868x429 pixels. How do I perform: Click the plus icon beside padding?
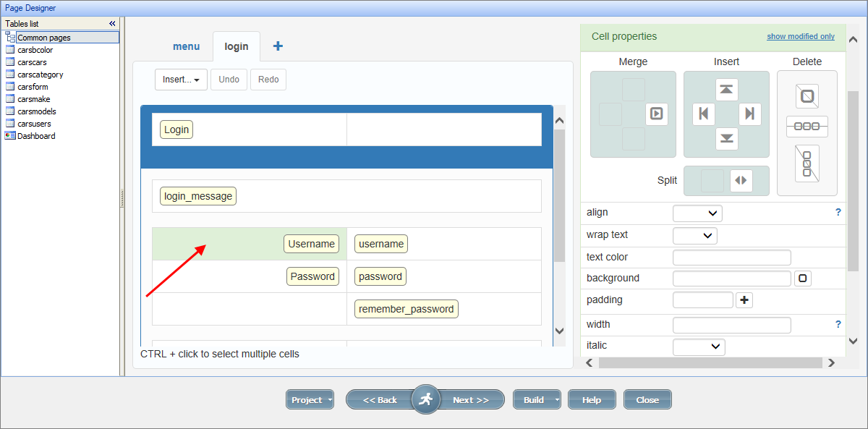[744, 300]
